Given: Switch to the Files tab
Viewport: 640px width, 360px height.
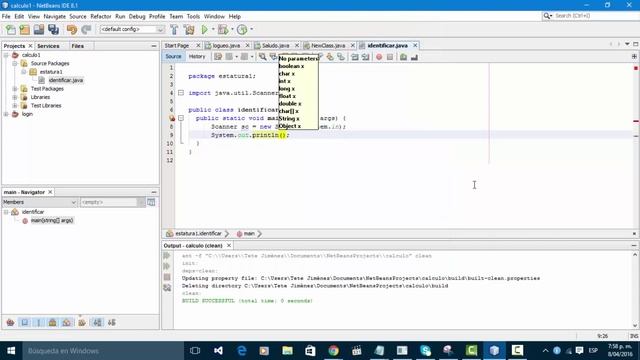Looking at the screenshot, I should point(78,46).
